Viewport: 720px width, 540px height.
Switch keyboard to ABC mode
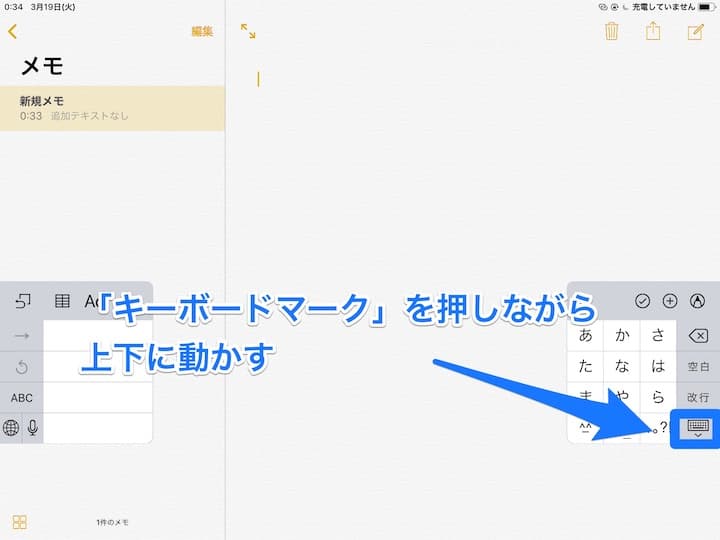[22, 398]
